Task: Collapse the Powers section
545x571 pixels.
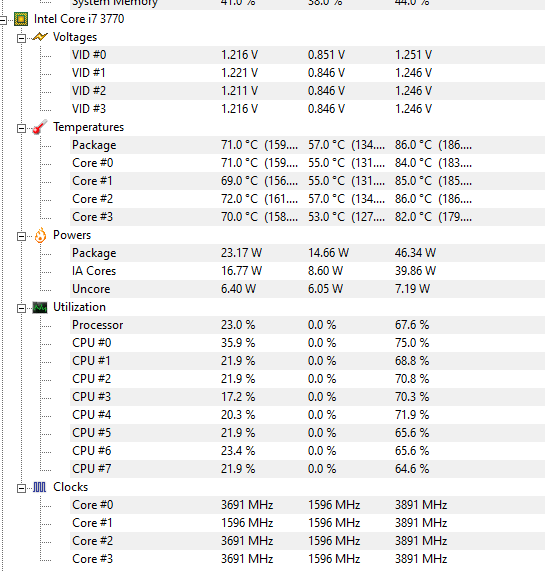Action: [21, 236]
